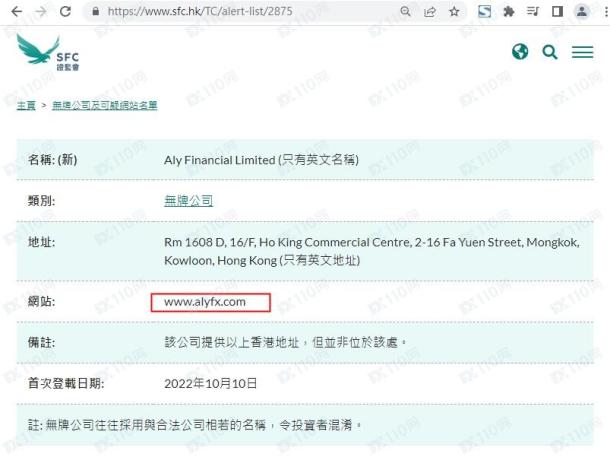Toggle the browser side panel icon
This screenshot has height=476, width=610.
[557, 12]
